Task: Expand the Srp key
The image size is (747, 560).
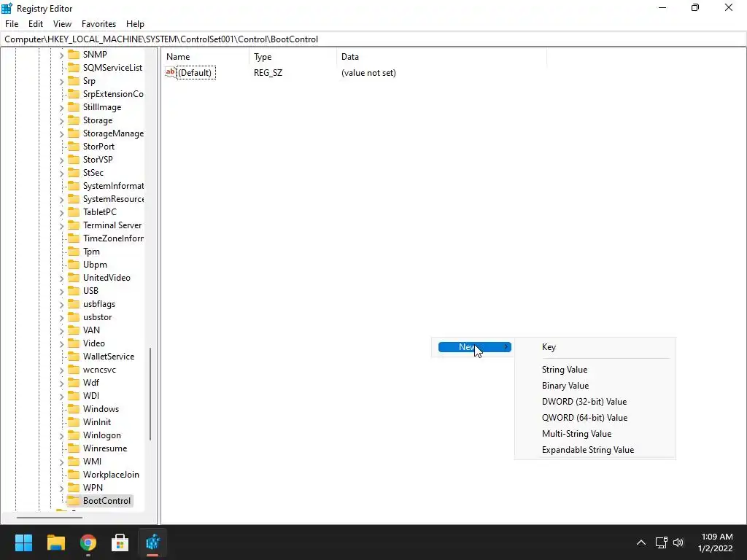Action: click(x=61, y=82)
